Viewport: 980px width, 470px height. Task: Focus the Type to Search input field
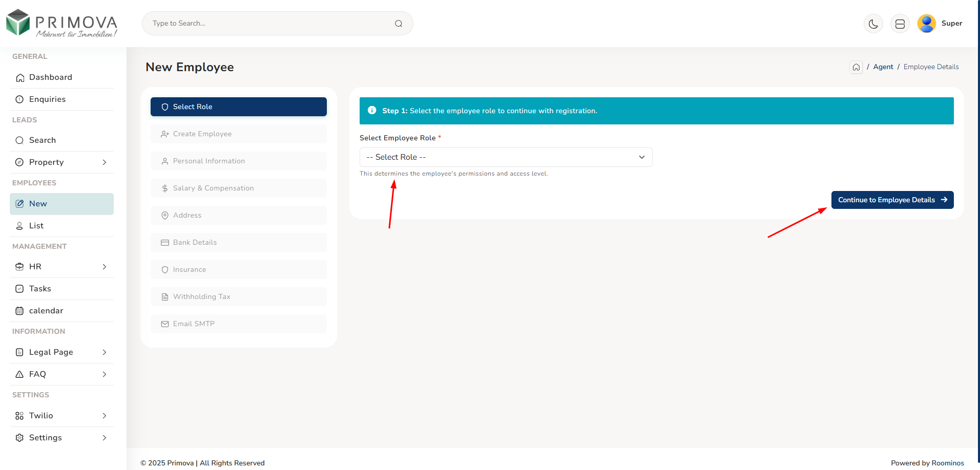click(272, 24)
